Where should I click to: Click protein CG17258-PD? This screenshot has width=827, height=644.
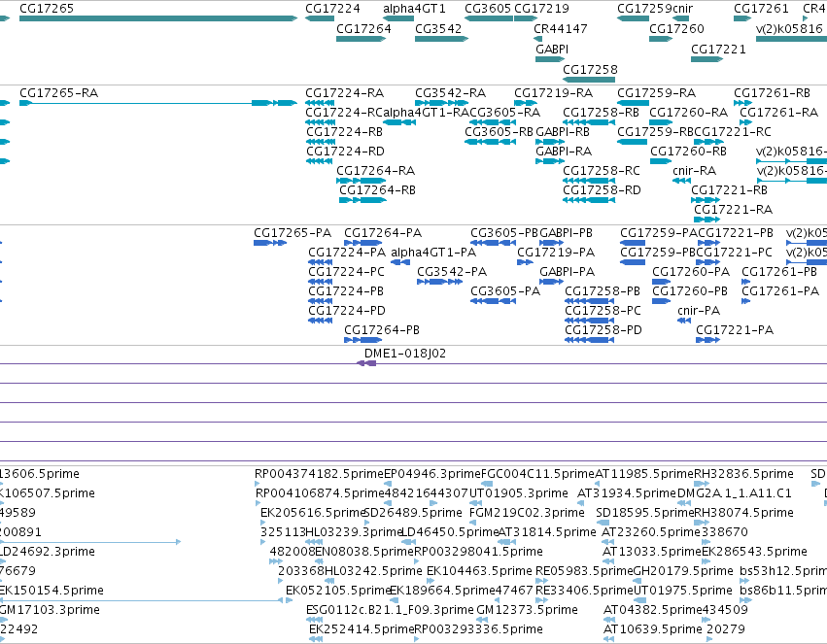tap(589, 339)
